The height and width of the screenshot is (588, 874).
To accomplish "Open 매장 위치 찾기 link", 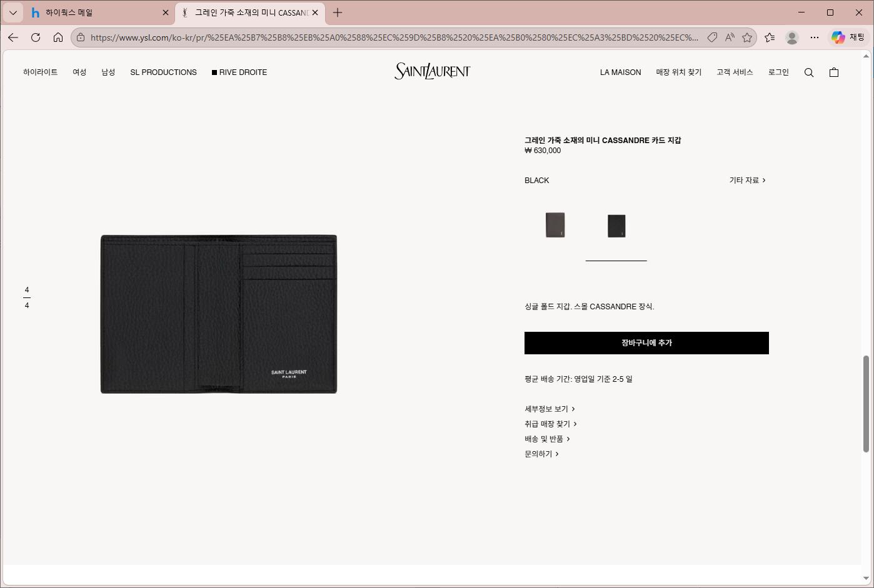I will [679, 72].
